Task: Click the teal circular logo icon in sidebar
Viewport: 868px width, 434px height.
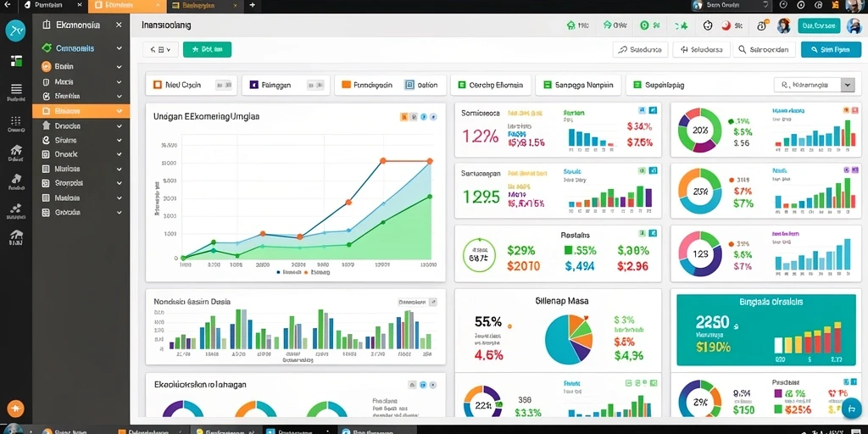Action: click(15, 31)
